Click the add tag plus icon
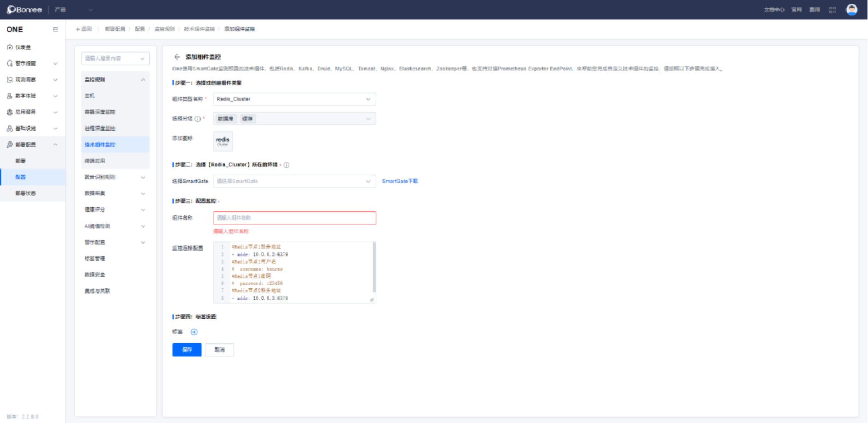The height and width of the screenshot is (423, 868). [194, 332]
